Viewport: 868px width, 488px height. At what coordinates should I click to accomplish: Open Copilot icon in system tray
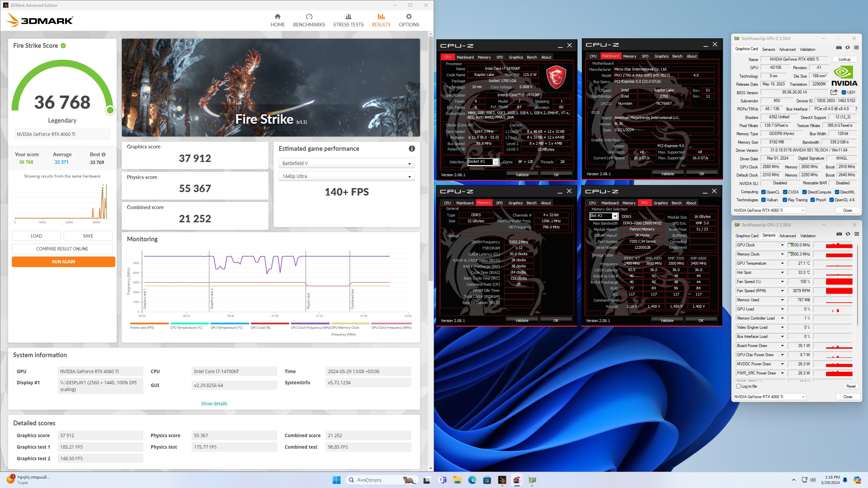[857, 480]
